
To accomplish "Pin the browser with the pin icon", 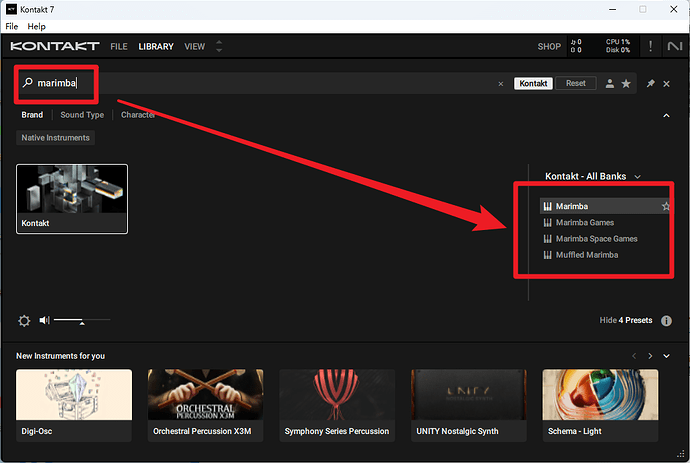I will pos(650,83).
